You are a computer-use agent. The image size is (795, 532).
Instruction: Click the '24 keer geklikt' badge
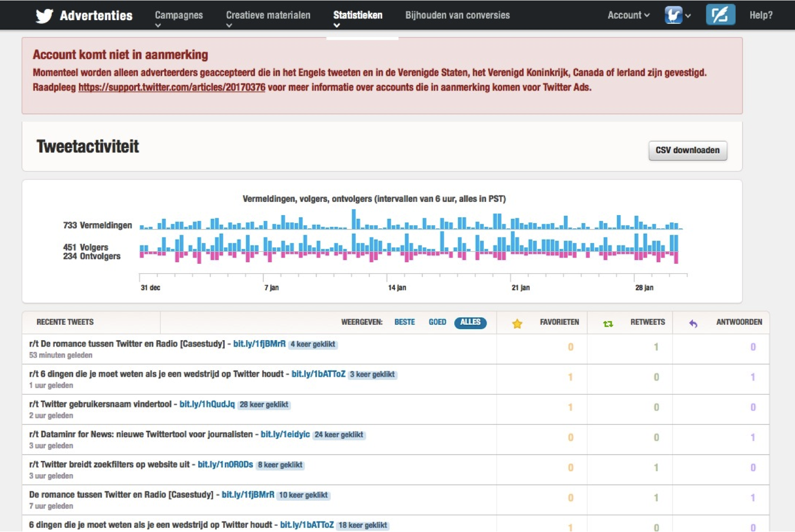coord(339,435)
